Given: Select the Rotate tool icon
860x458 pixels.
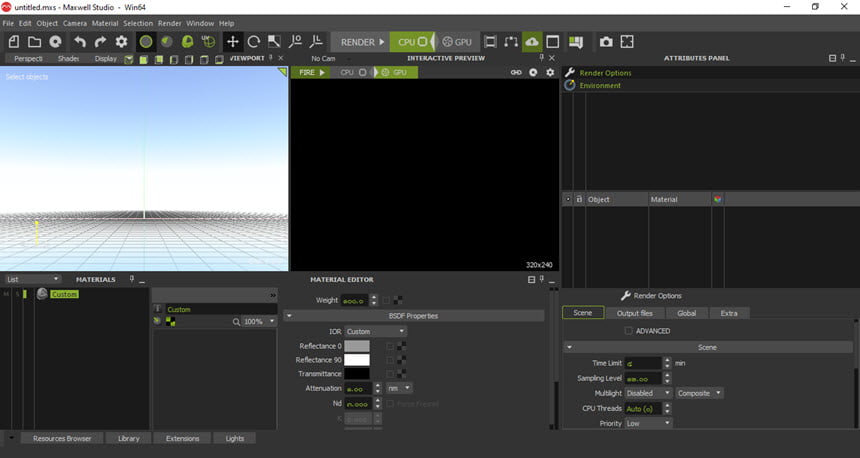Looking at the screenshot, I should coord(253,42).
